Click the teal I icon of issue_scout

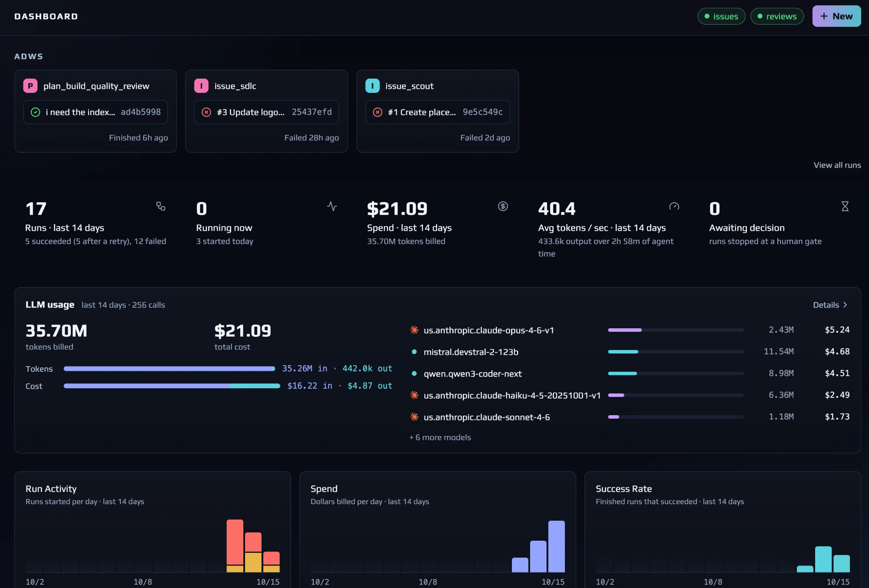pos(372,86)
